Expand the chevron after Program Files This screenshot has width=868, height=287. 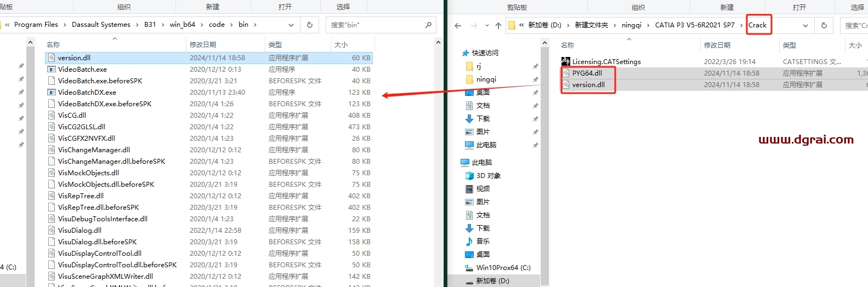(65, 25)
